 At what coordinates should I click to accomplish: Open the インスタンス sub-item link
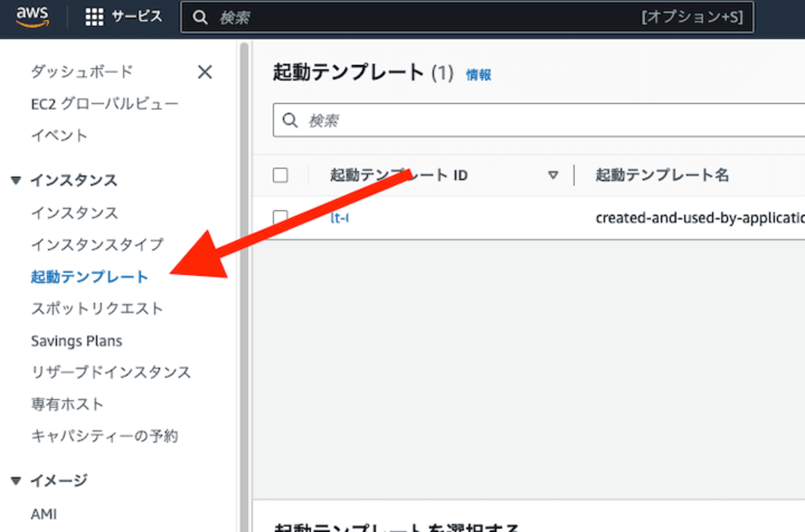pos(74,213)
